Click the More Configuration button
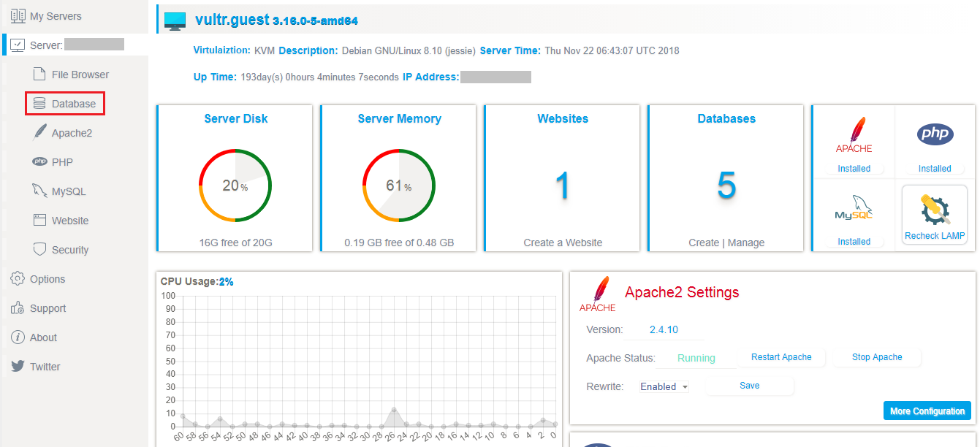Viewport: 980px width, 447px height. [x=927, y=411]
